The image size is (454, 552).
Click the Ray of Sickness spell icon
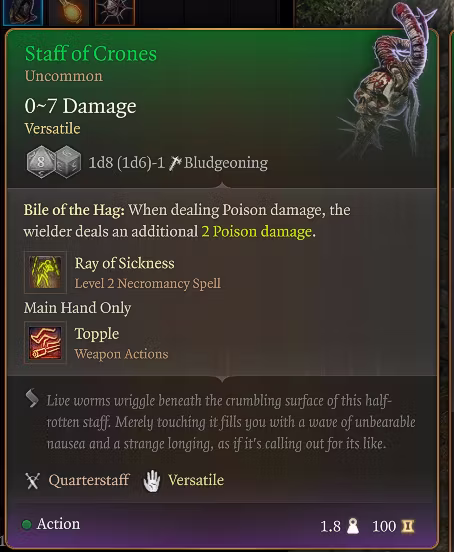(45, 272)
